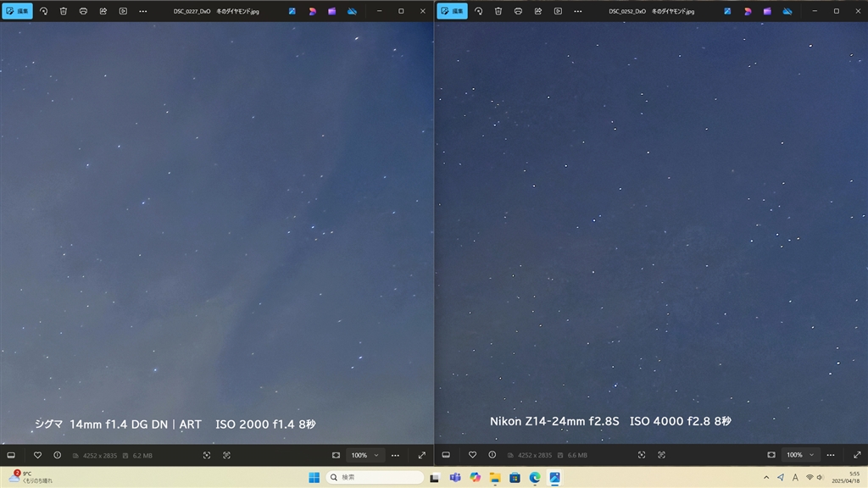Open bottom-bar more options in left window
Image resolution: width=868 pixels, height=488 pixels.
coord(395,455)
